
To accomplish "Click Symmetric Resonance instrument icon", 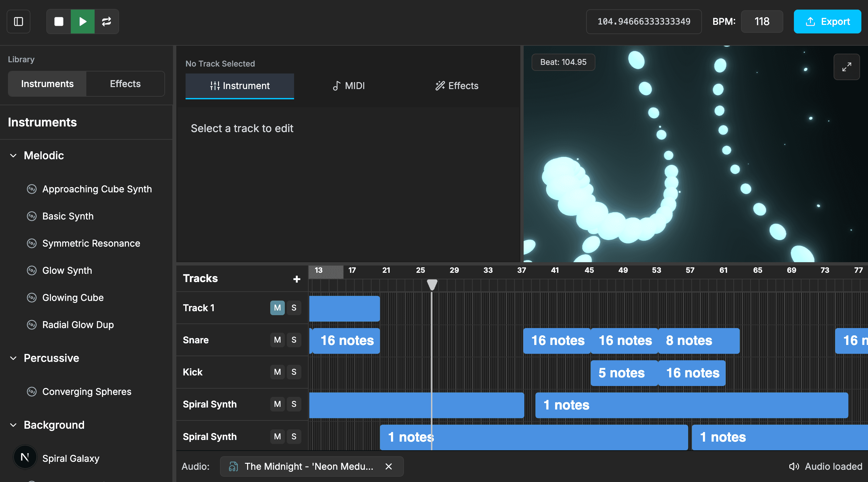I will (x=32, y=243).
